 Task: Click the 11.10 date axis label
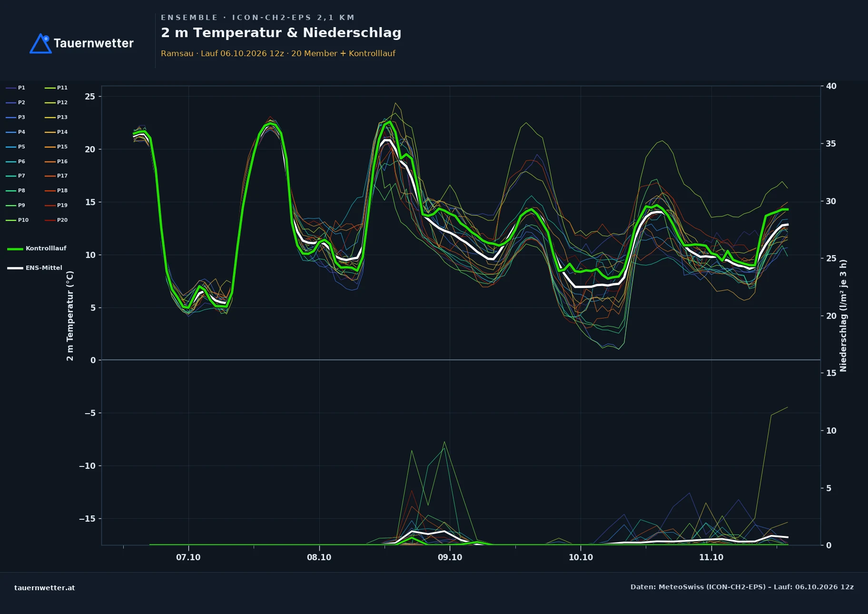tap(711, 557)
